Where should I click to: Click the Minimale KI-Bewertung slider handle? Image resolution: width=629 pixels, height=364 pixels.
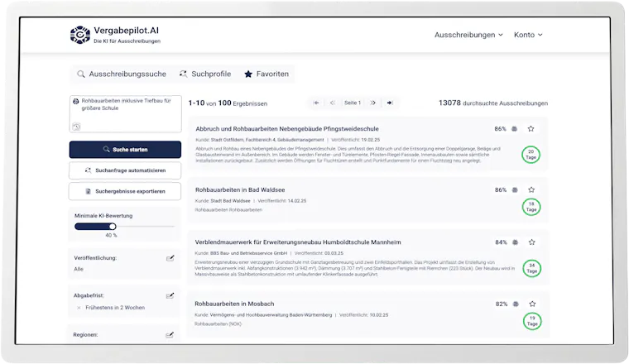coord(113,227)
